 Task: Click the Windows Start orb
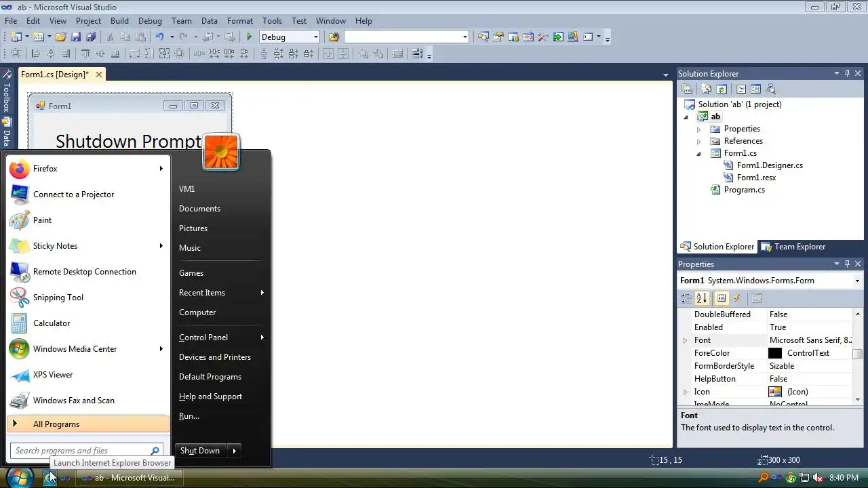click(x=18, y=477)
